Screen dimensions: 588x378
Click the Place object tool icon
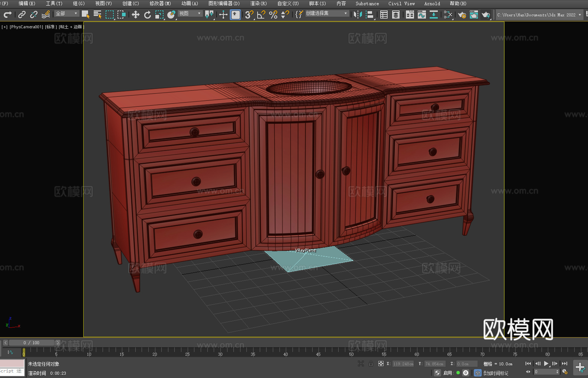[171, 14]
